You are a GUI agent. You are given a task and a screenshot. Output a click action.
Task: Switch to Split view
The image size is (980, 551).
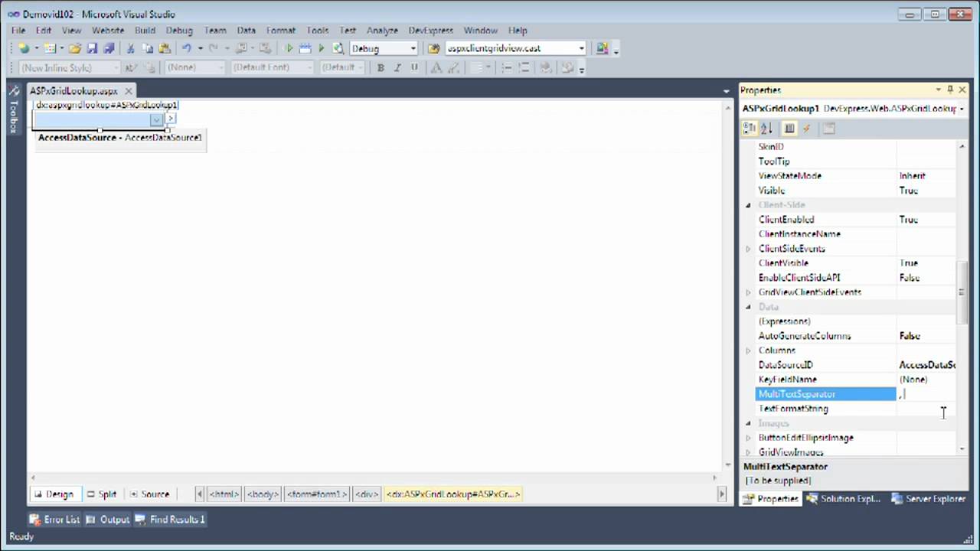coord(101,494)
